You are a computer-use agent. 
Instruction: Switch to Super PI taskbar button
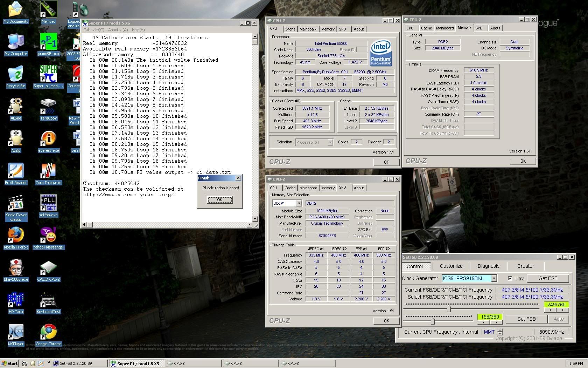pos(136,363)
